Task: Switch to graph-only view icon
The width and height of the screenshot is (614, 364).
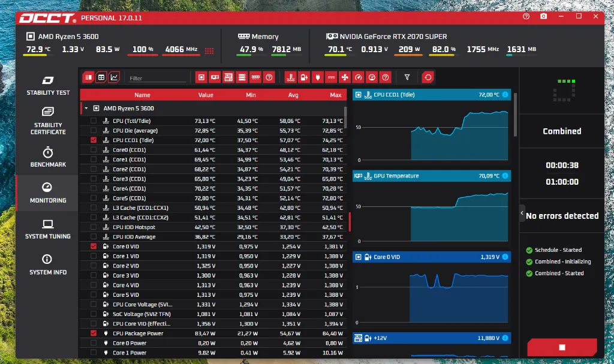Action: point(114,77)
